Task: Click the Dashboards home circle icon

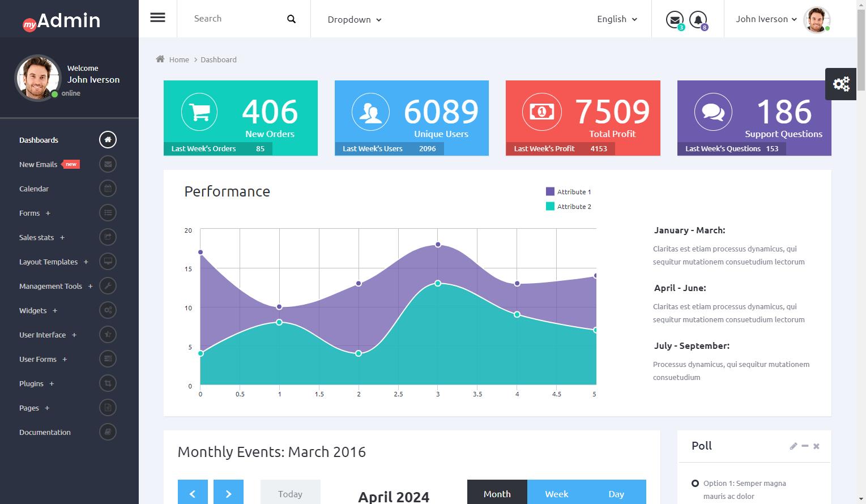Action: point(108,139)
